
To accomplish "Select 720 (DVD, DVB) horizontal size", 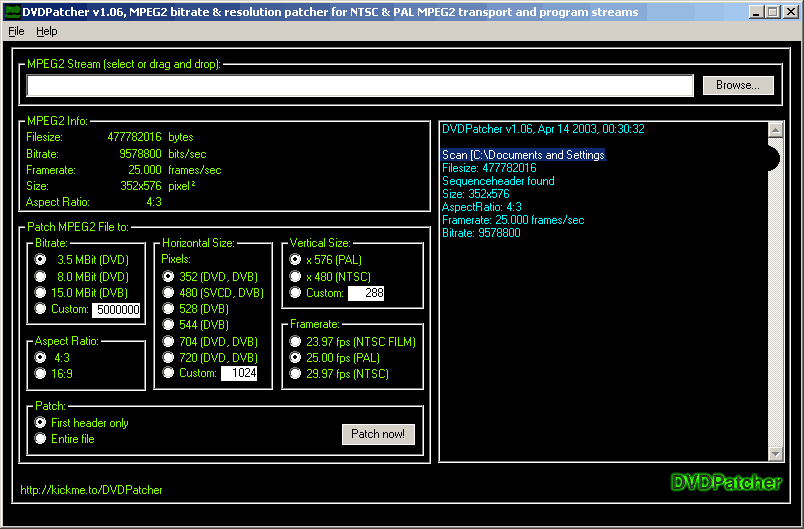I will coord(168,357).
